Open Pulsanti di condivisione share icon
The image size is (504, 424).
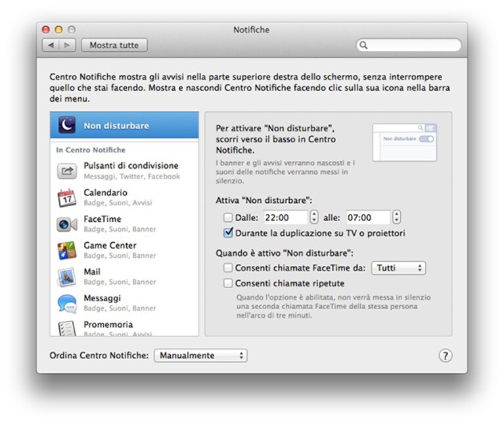[x=67, y=171]
